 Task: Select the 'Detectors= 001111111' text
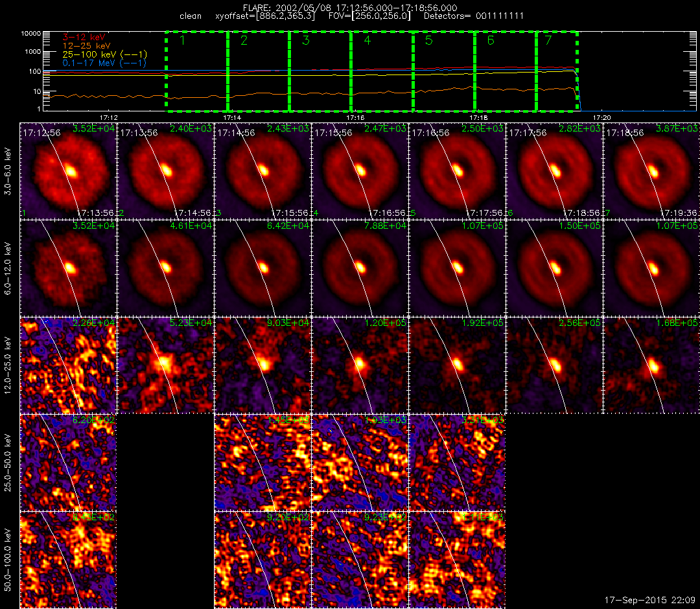click(474, 16)
